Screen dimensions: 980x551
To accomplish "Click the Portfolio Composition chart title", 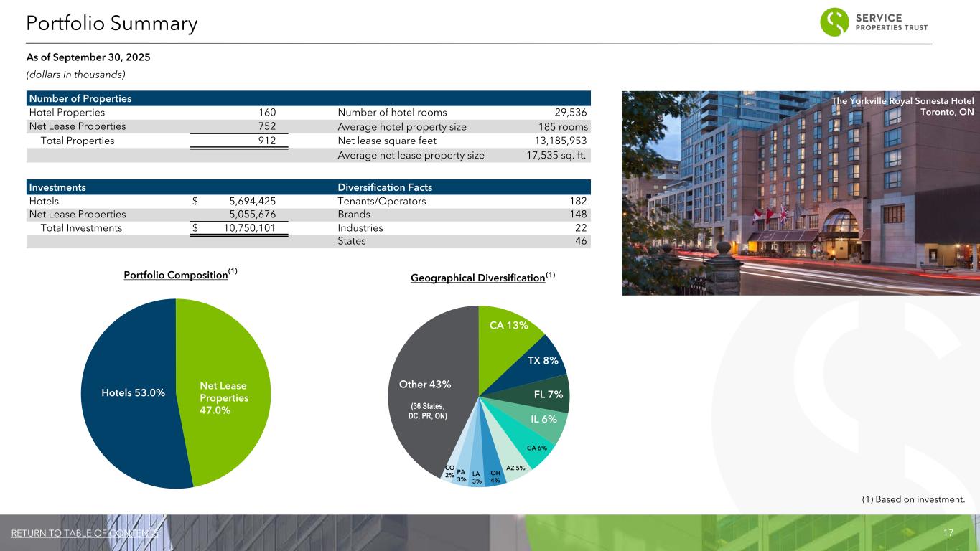I will point(176,276).
